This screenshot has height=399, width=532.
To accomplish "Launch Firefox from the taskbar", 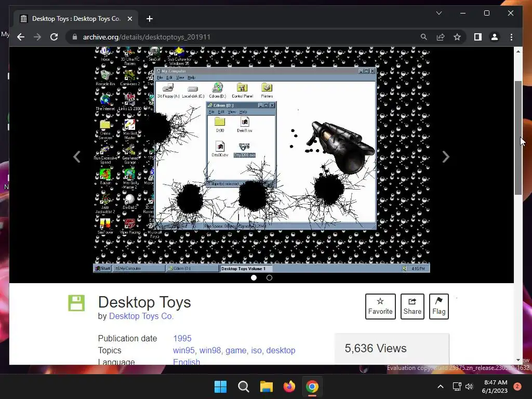I will pyautogui.click(x=289, y=387).
